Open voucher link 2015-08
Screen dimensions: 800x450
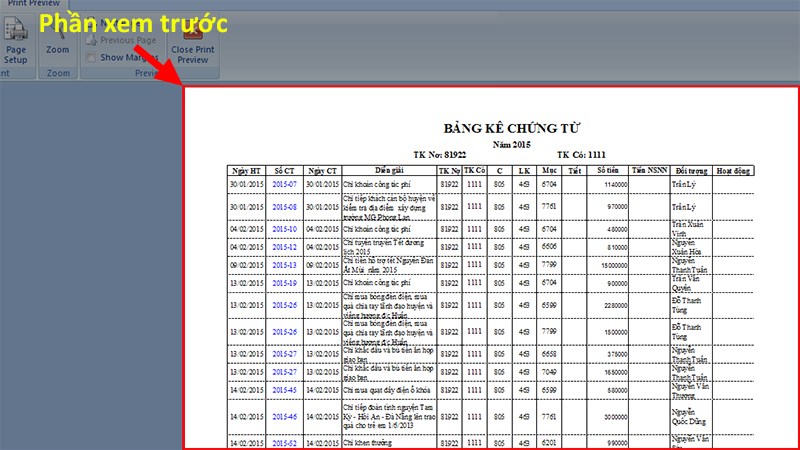point(284,207)
